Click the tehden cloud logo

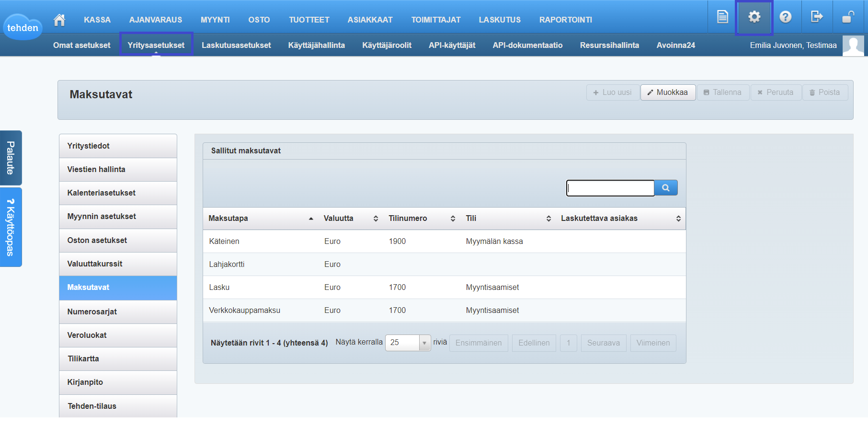pos(23,27)
